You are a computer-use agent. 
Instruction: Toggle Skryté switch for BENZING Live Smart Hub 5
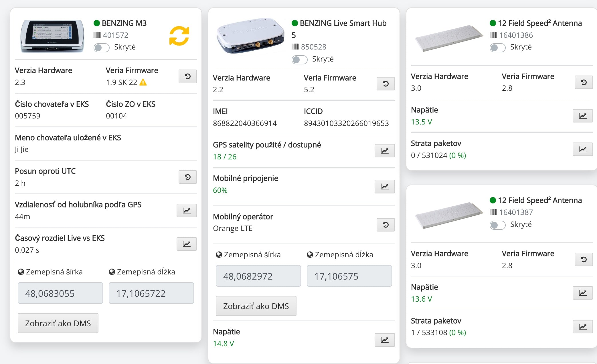point(300,60)
